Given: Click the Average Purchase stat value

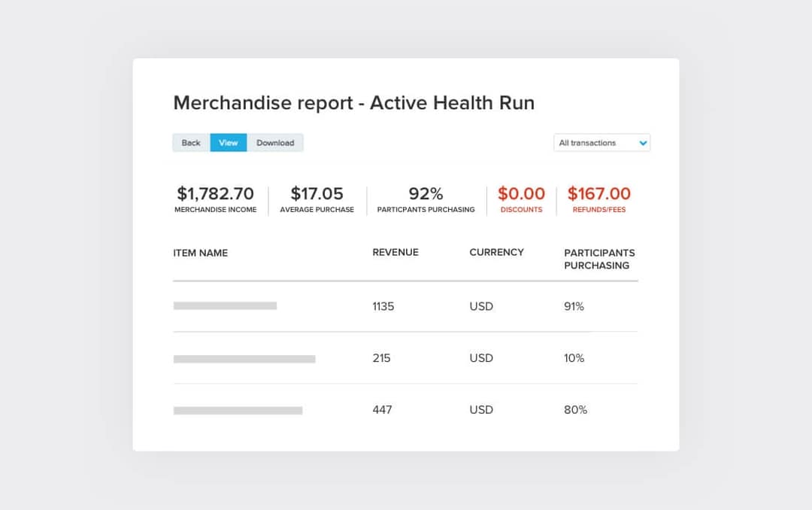Looking at the screenshot, I should pos(317,193).
